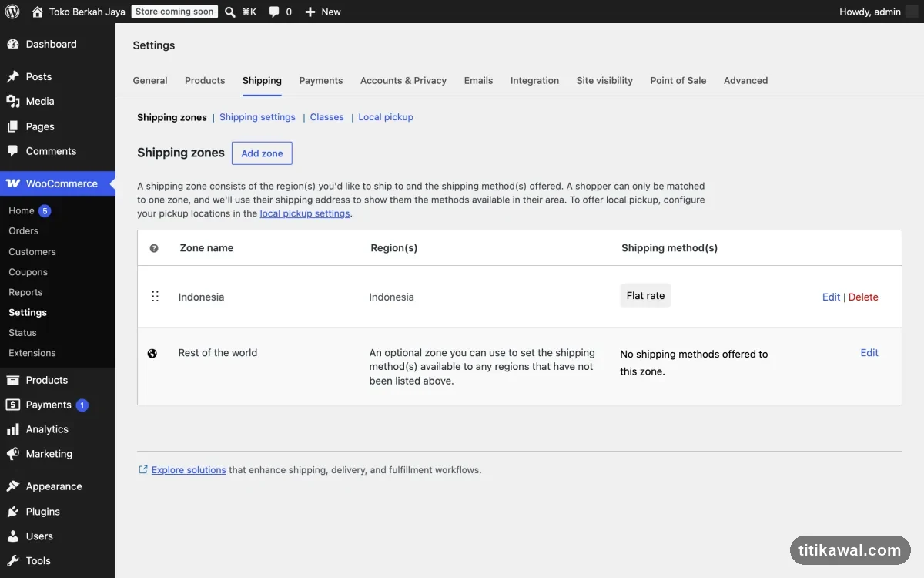
Task: Click the WordPress logo icon
Action: (x=12, y=12)
